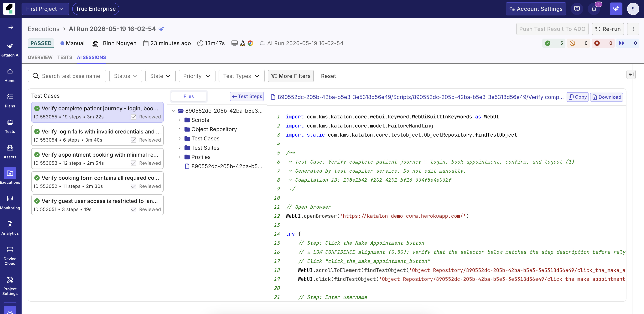Open Device Cloud in the sidebar
The width and height of the screenshot is (644, 314).
tap(10, 256)
